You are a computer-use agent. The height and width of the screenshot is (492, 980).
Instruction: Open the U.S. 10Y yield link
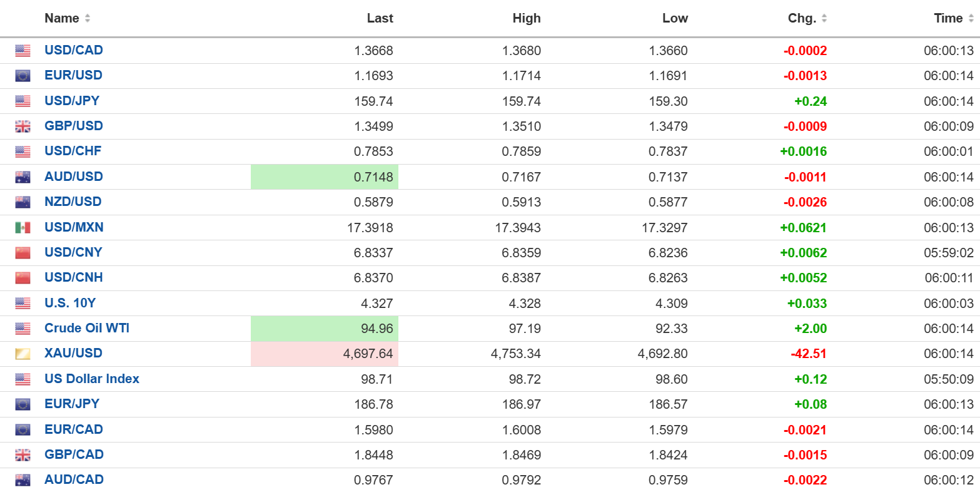[70, 303]
